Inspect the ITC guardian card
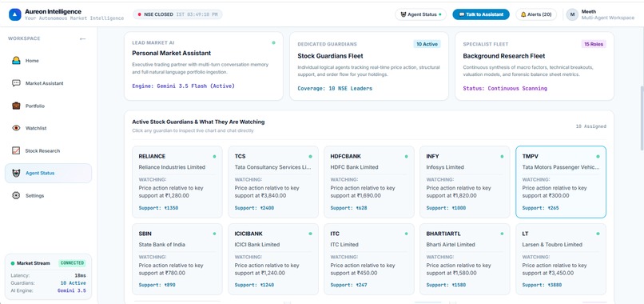The image size is (644, 304). tap(369, 259)
